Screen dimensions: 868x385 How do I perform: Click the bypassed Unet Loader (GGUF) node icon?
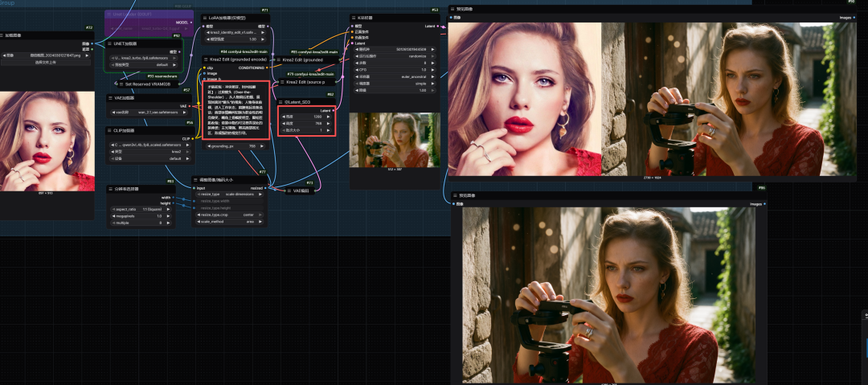108,14
